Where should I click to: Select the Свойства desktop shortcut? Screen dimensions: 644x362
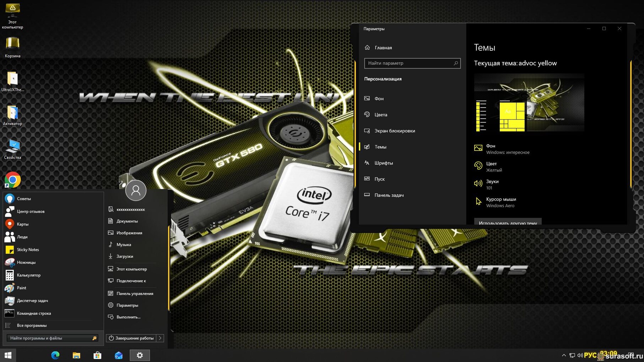click(12, 149)
